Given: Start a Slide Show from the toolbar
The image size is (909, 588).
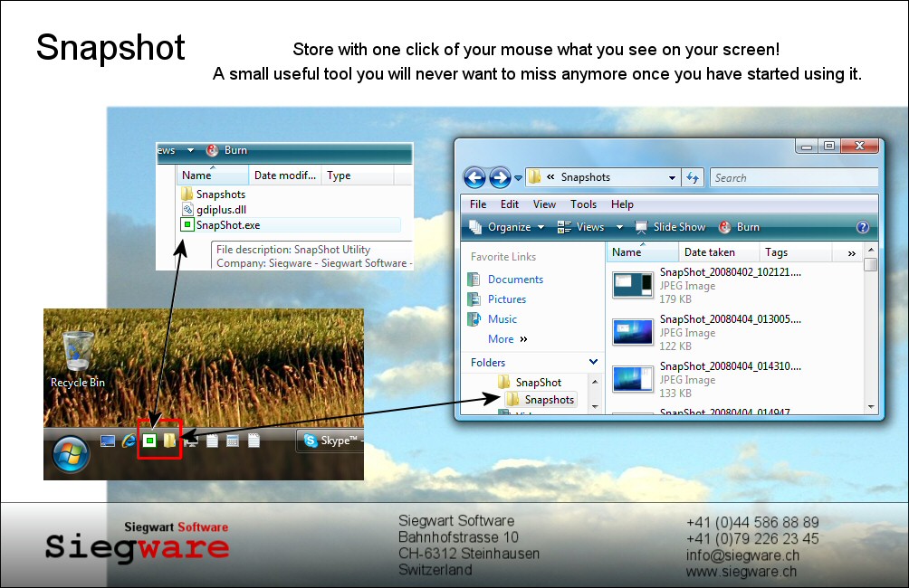Looking at the screenshot, I should (x=670, y=227).
